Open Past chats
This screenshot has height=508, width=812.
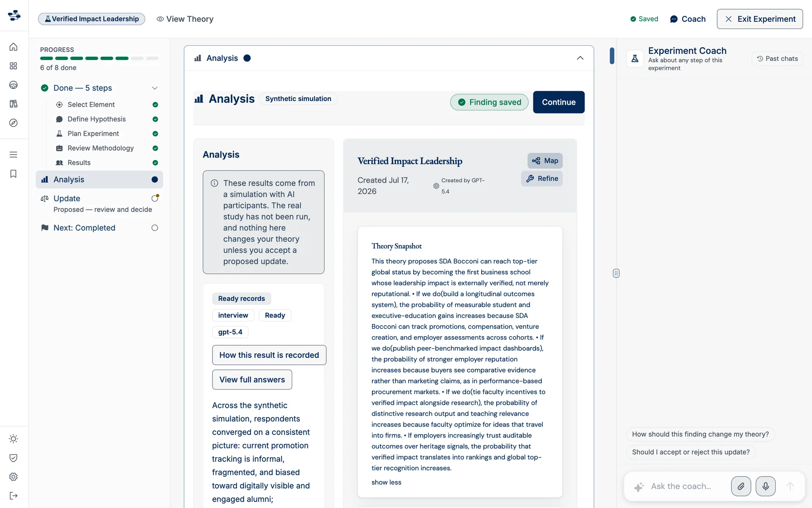coord(777,59)
